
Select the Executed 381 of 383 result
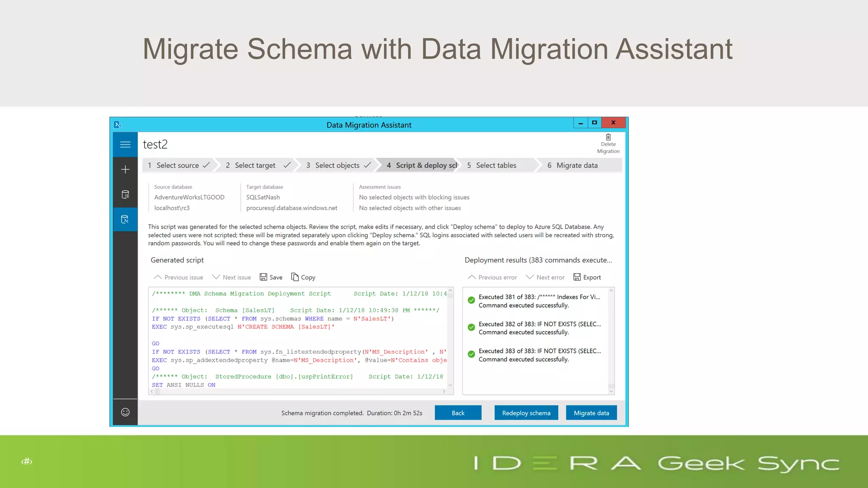(535, 301)
